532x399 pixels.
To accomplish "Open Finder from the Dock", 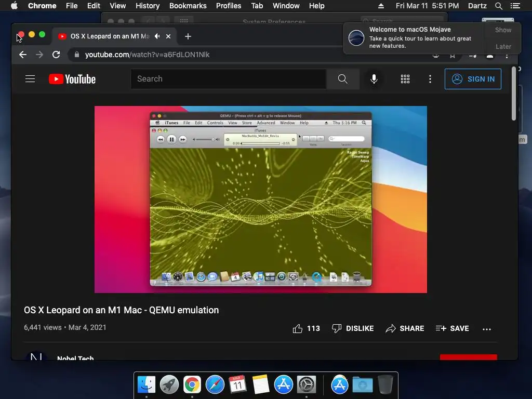I will [x=147, y=385].
